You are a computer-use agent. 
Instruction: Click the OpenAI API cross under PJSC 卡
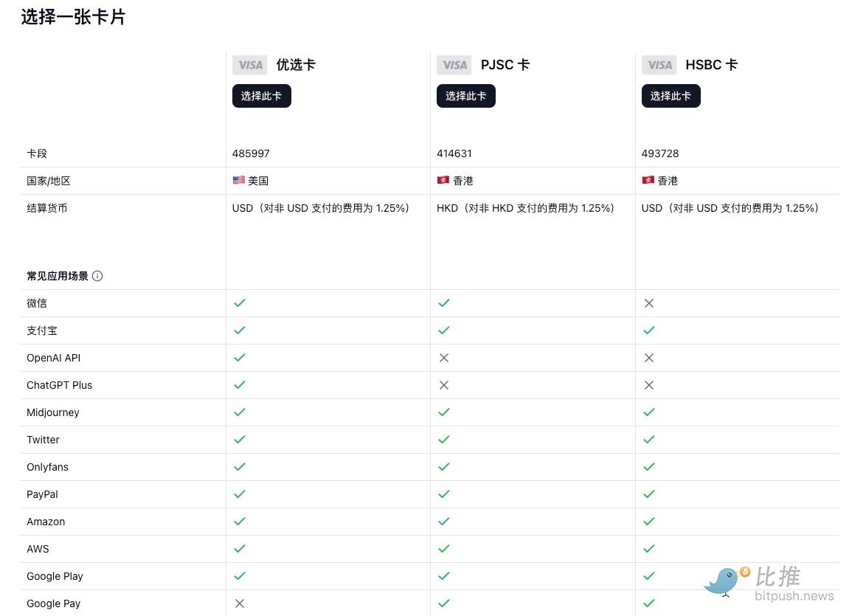click(x=444, y=358)
